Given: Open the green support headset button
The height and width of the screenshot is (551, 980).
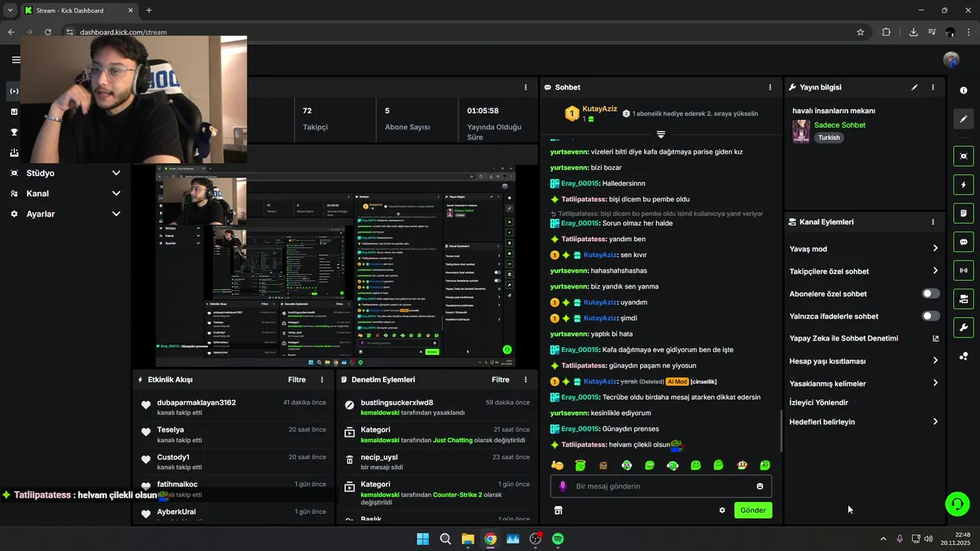Looking at the screenshot, I should point(957,504).
